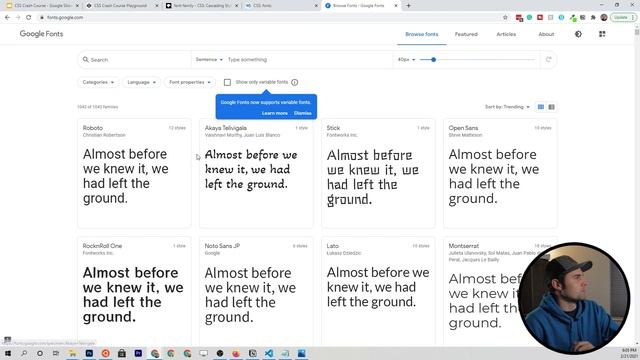This screenshot has width=640, height=360.
Task: Open the Sort by Trending dropdown
Action: point(507,107)
